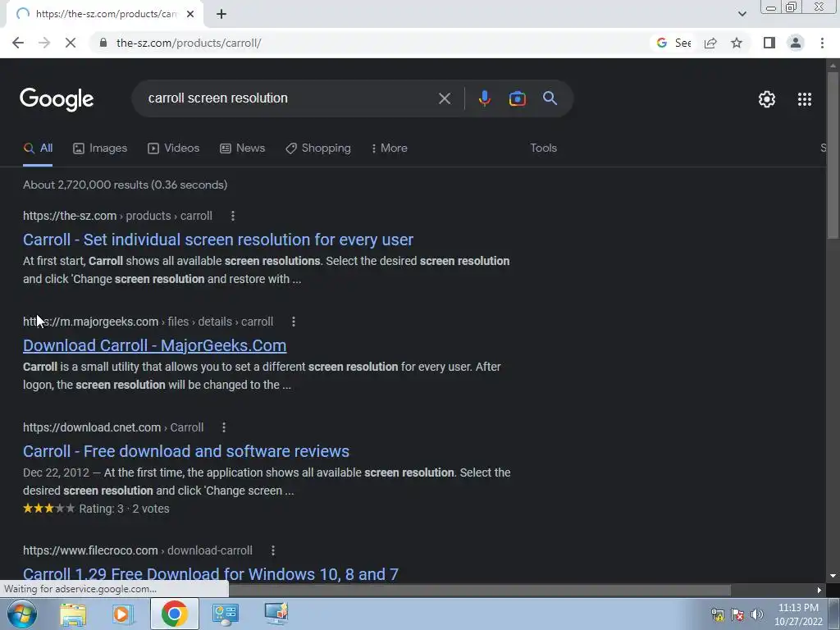Click the https://download.cnet.com breadcrumb text

[92, 427]
